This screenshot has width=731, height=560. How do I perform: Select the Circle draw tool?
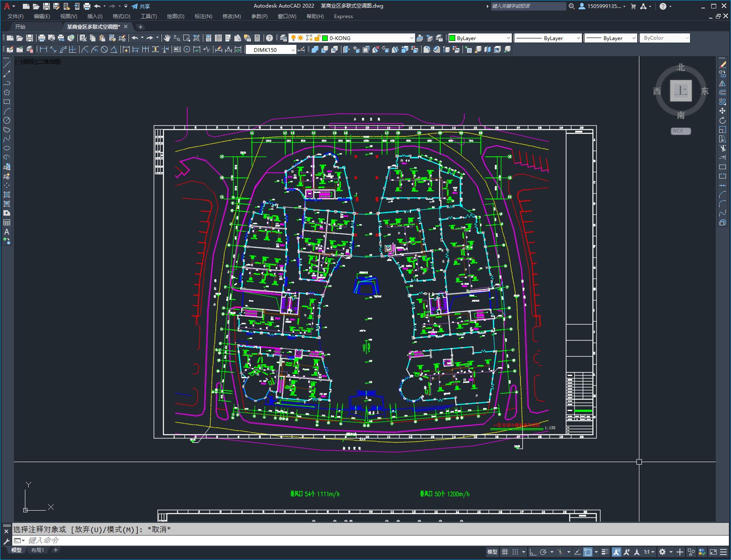click(x=7, y=120)
